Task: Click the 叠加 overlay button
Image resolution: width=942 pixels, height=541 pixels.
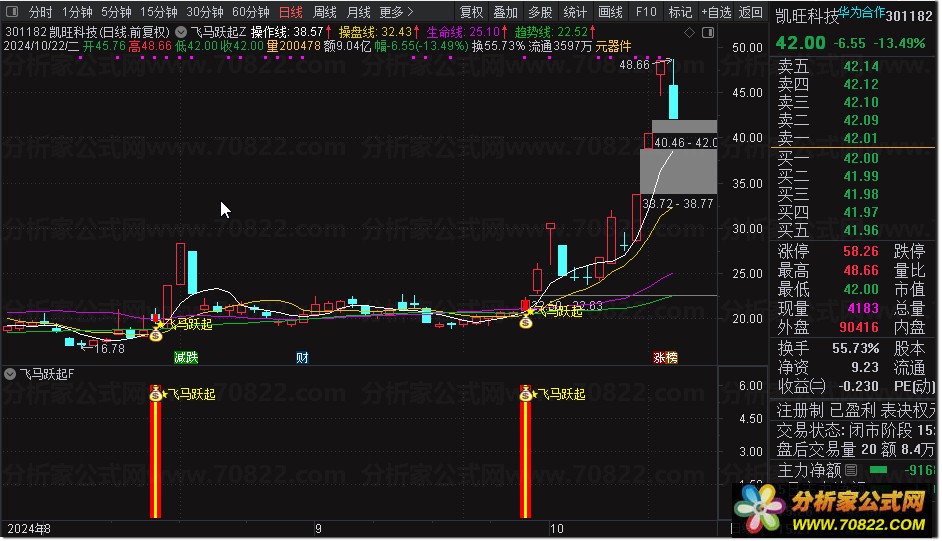Action: (505, 12)
